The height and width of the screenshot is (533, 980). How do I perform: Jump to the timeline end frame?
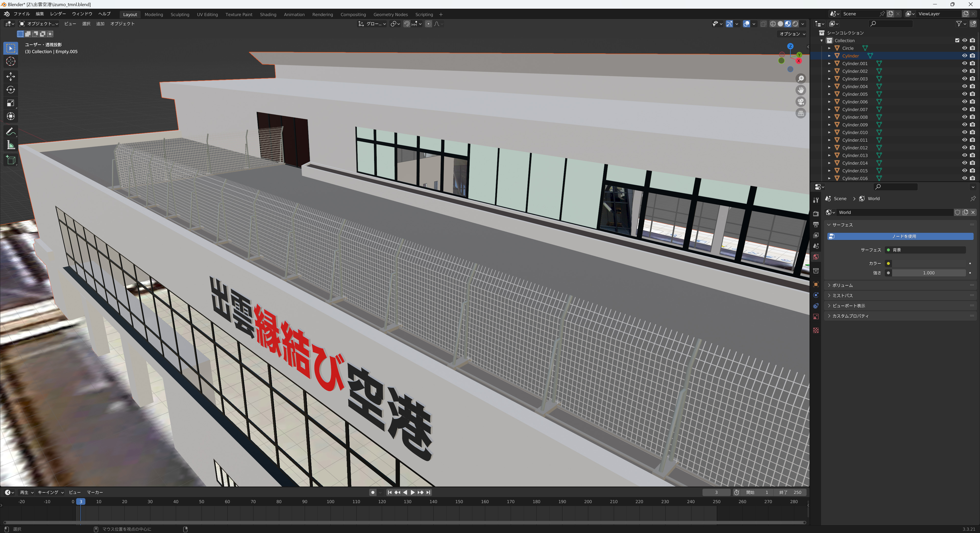click(x=428, y=492)
